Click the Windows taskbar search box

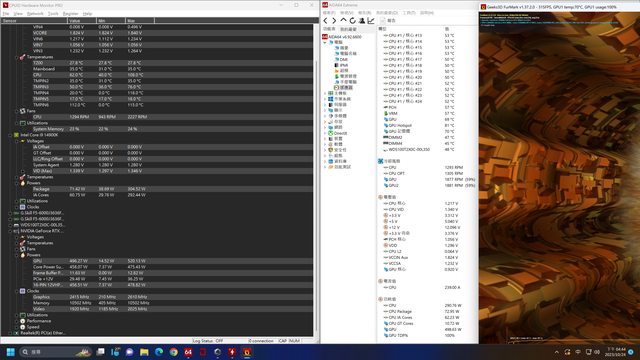[x=56, y=352]
